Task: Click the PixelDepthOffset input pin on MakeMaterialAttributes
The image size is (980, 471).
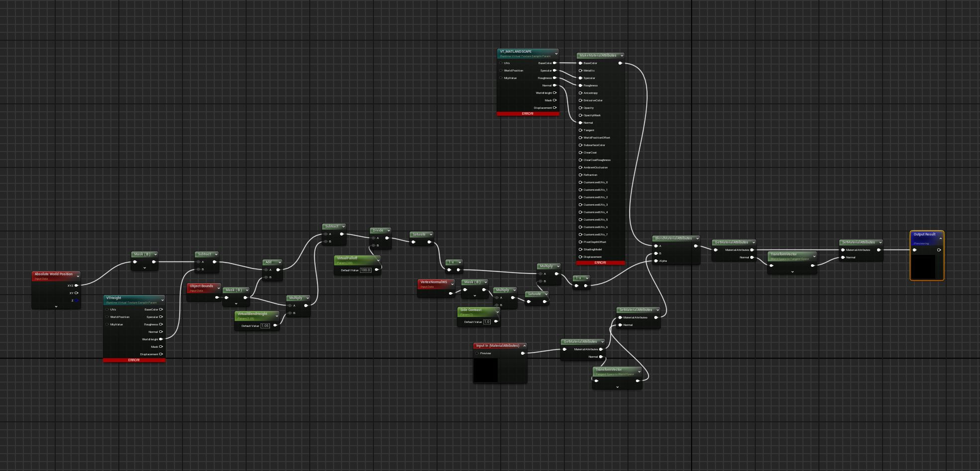Action: click(x=580, y=242)
